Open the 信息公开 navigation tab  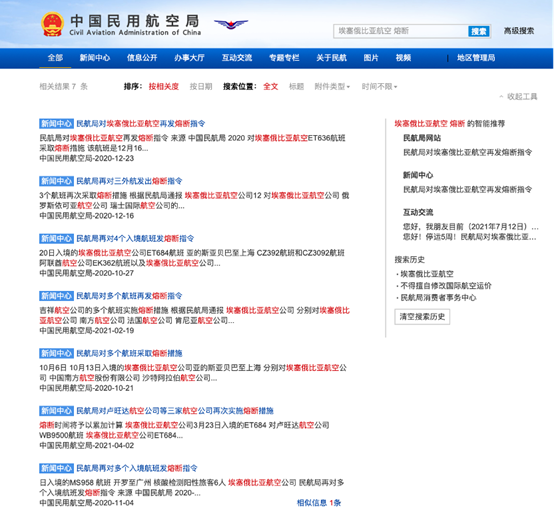[x=142, y=58]
